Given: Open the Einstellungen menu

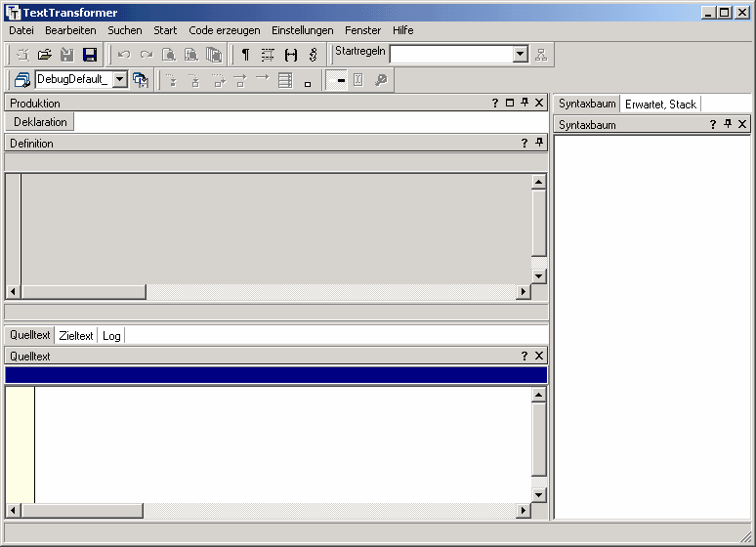Looking at the screenshot, I should 303,30.
